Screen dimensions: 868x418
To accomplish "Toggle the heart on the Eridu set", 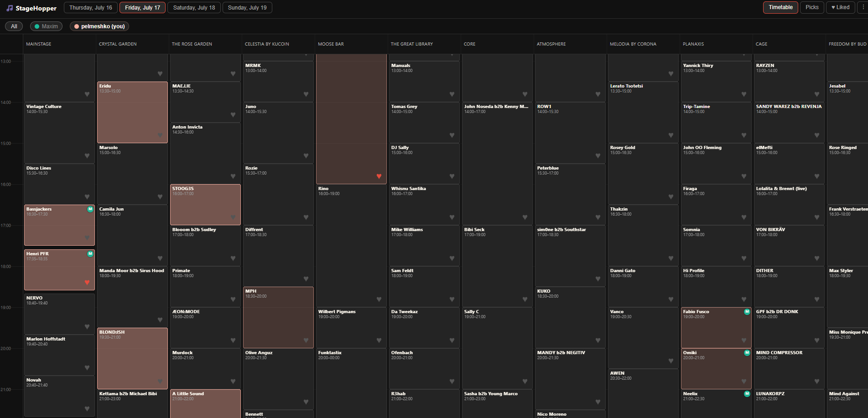I will (160, 135).
